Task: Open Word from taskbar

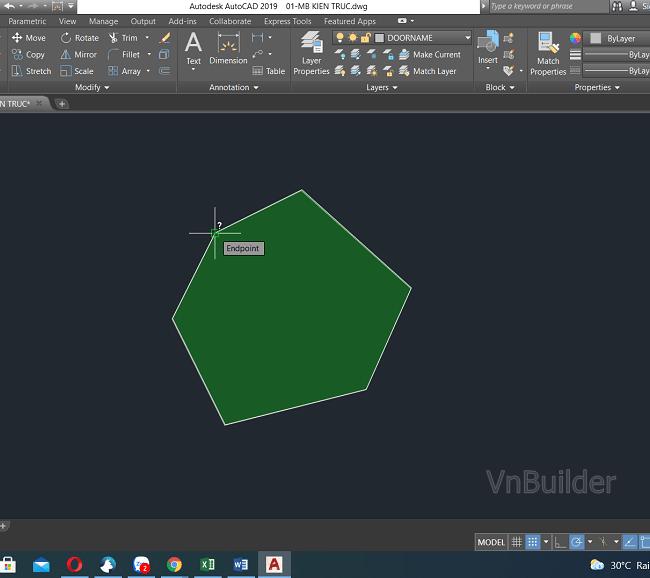Action: click(x=240, y=565)
